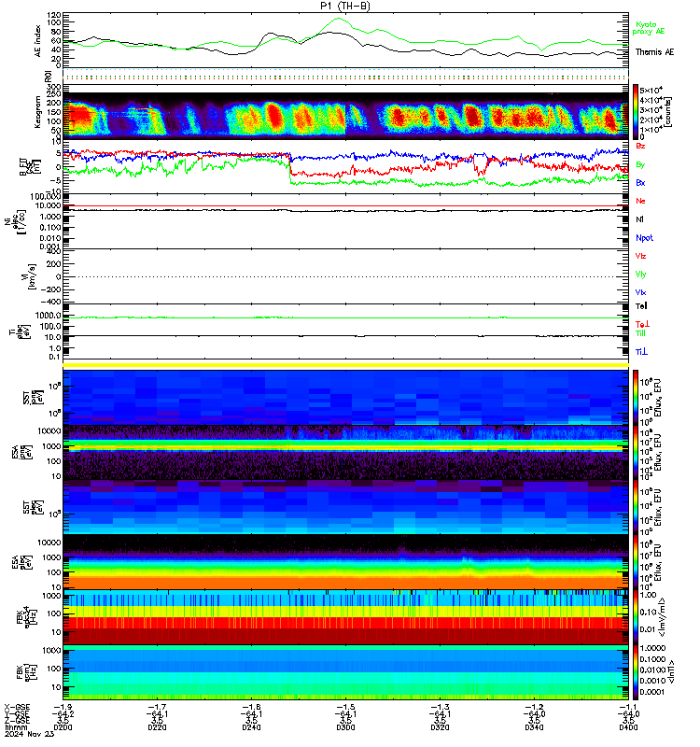Click the AE index axis title

tap(37, 41)
